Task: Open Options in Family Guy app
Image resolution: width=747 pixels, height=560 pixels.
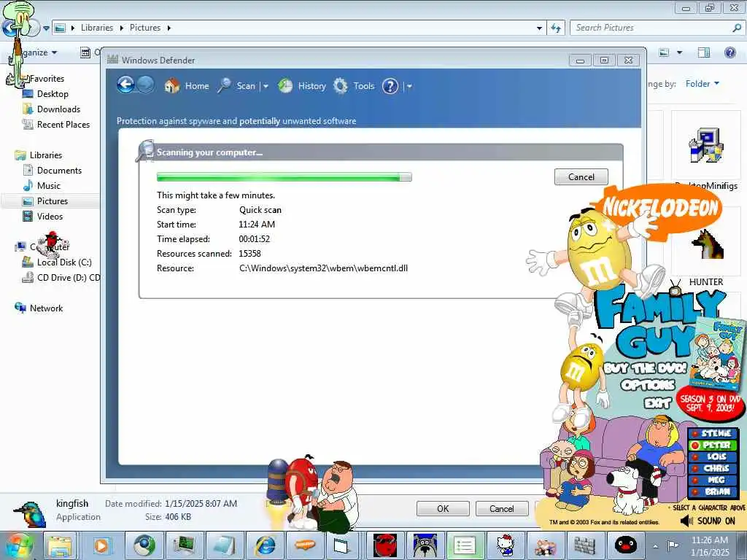Action: point(648,385)
